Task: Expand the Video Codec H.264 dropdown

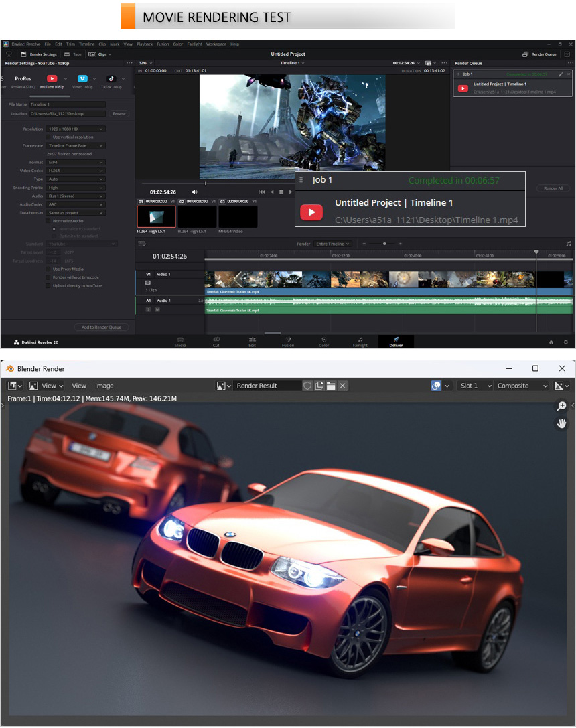Action: point(76,170)
